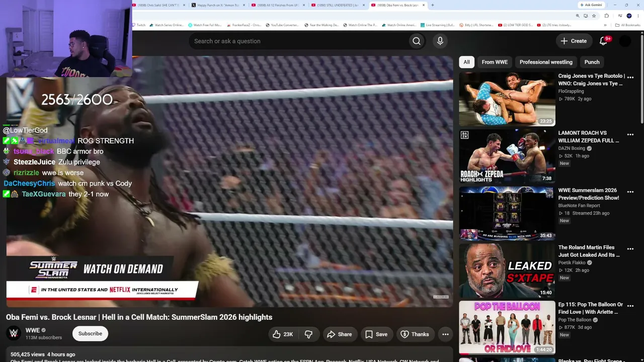The image size is (644, 362).
Task: Like the video with 23K likes
Action: (x=283, y=334)
